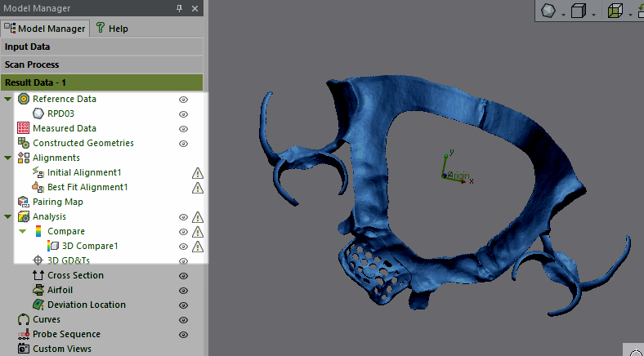Image resolution: width=644 pixels, height=356 pixels.
Task: Toggle visibility of Cross Section
Action: [183, 276]
